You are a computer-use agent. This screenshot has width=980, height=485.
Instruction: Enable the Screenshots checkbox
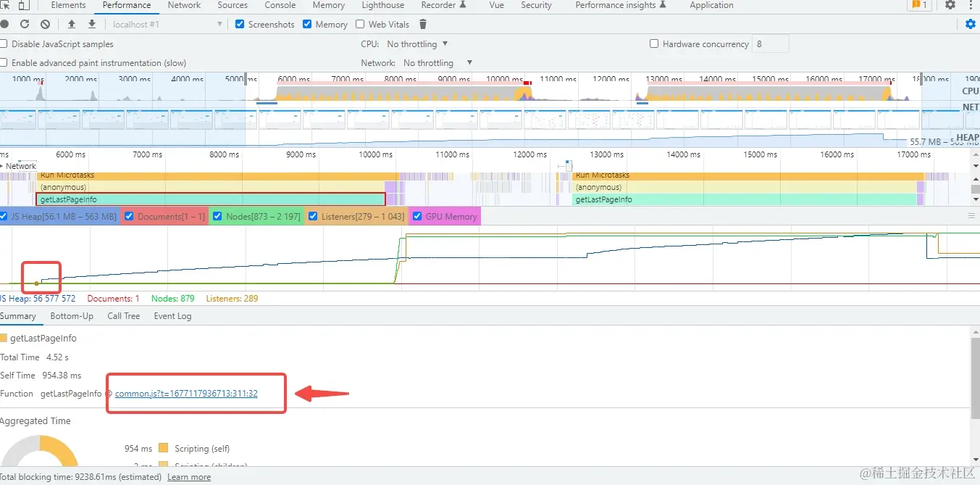(x=240, y=24)
